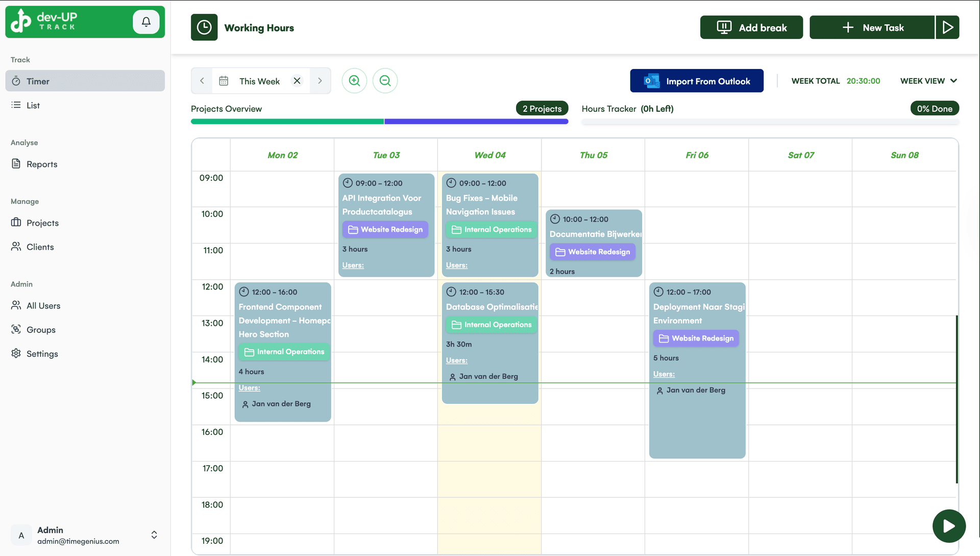Zoom in on the calendar grid
The width and height of the screenshot is (980, 556).
(354, 80)
